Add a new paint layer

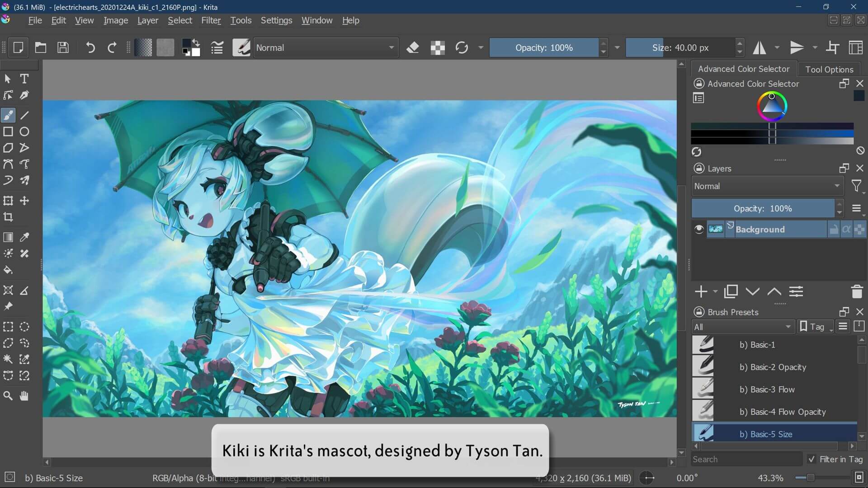(701, 291)
